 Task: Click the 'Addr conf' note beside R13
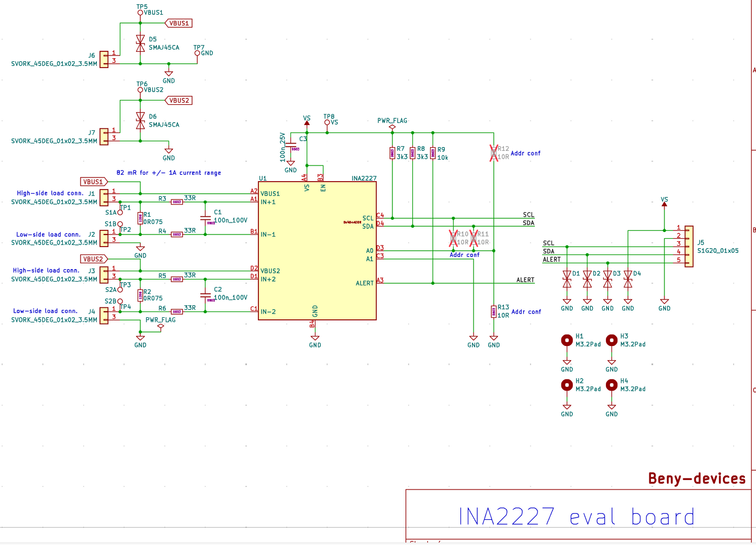pos(526,312)
